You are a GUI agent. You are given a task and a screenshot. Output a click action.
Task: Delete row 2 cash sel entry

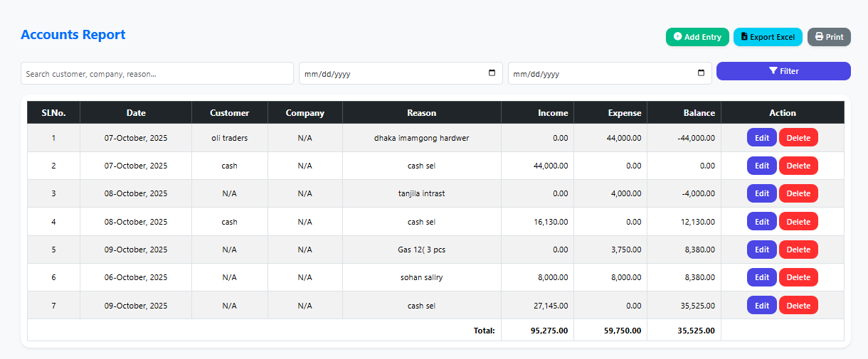point(798,166)
